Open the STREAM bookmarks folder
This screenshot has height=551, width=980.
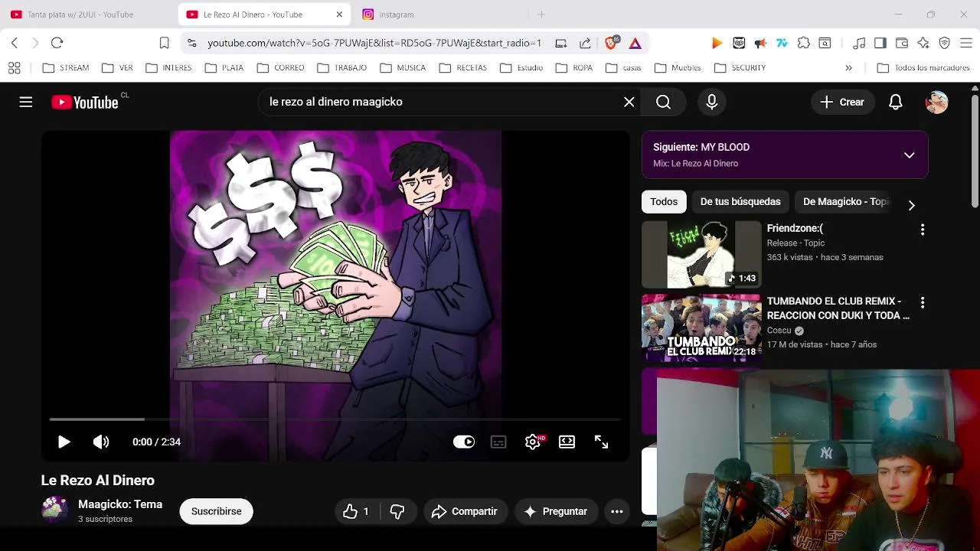tap(66, 68)
